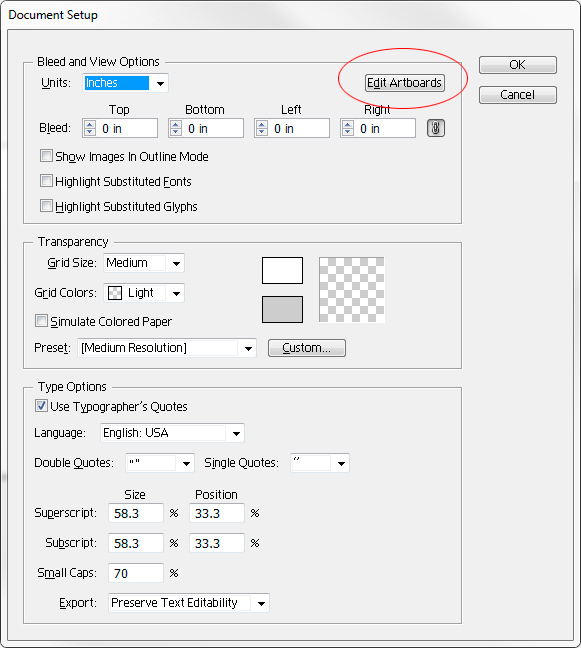Enable Show Images In Outline Mode
Screen dimensions: 581x648
46,156
